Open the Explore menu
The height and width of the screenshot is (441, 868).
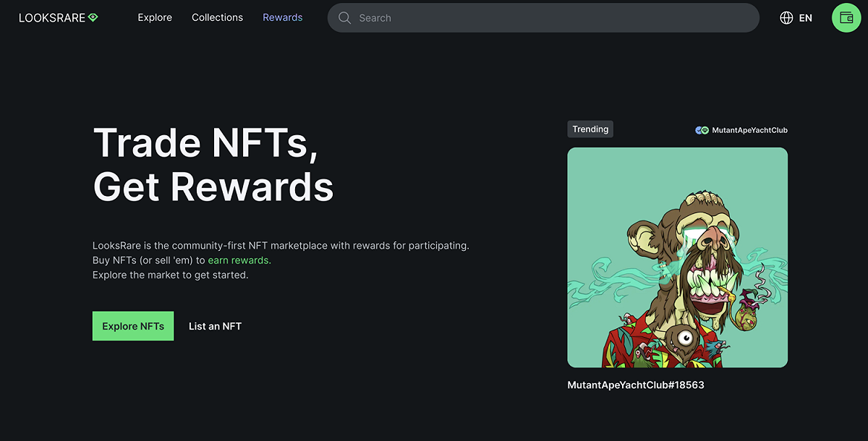click(155, 17)
